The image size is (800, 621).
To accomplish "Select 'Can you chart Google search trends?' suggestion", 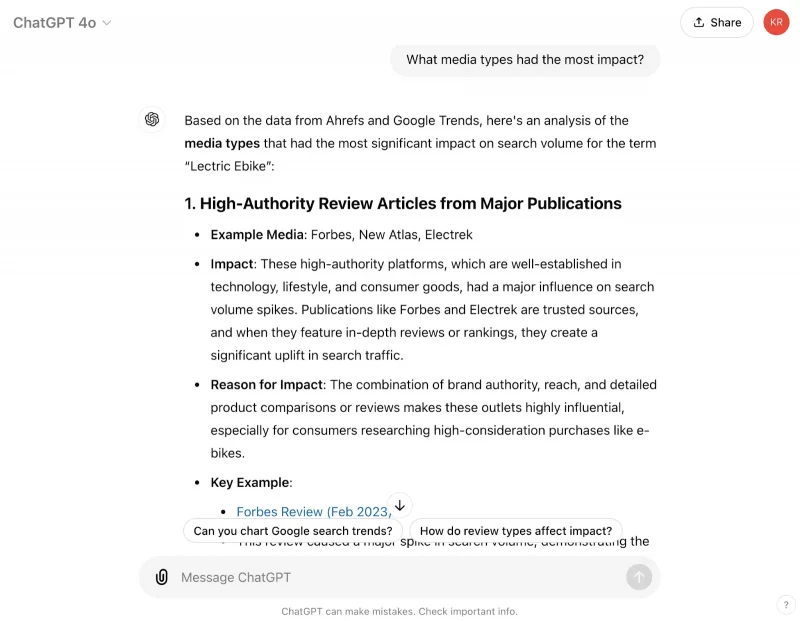I will [293, 531].
